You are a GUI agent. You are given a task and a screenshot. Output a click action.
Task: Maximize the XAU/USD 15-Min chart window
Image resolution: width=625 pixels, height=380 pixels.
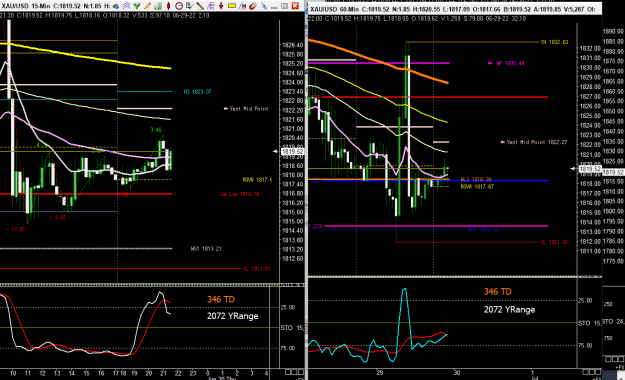tap(284, 6)
